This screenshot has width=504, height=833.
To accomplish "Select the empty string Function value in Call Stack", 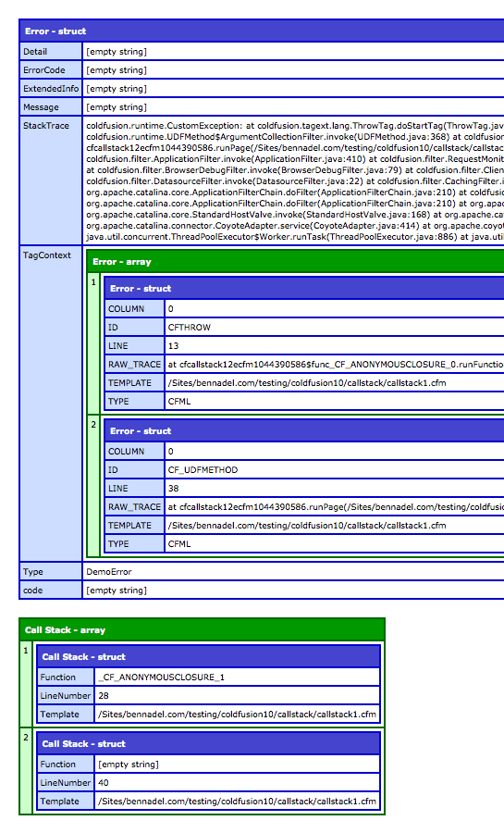I will [129, 765].
